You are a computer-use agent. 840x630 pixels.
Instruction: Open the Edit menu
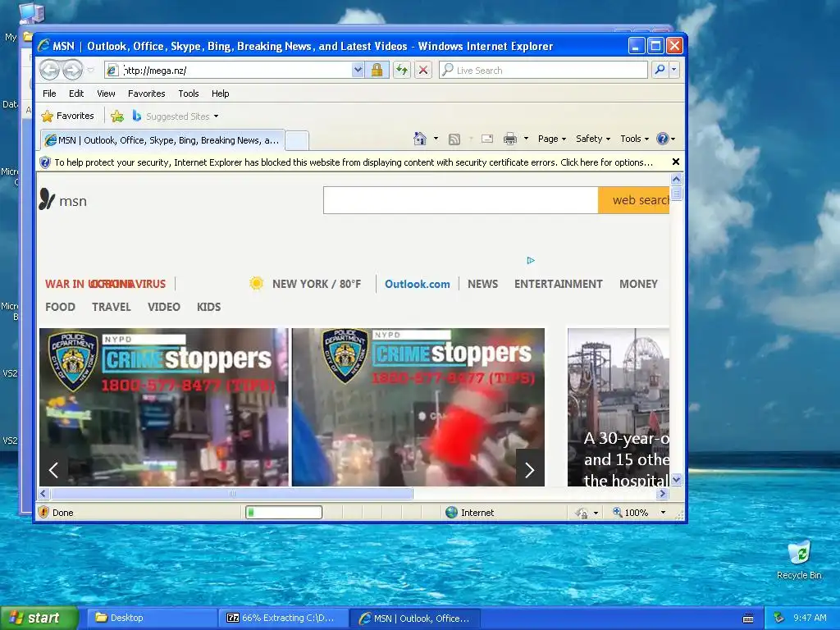click(x=76, y=94)
